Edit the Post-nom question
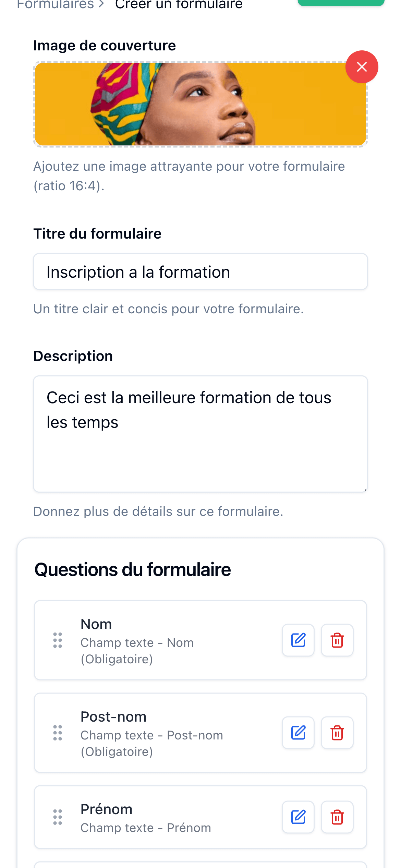This screenshot has width=401, height=868. (x=298, y=733)
